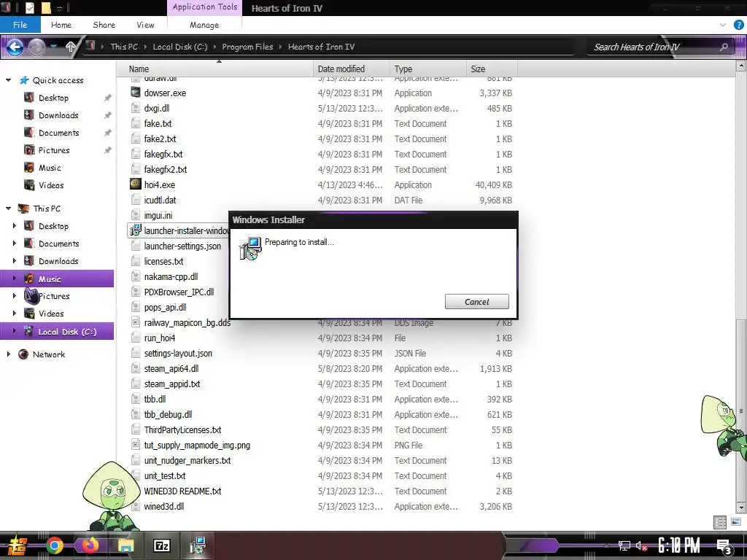This screenshot has height=560, width=747.
Task: Open recent locations dropdown arrow
Action: click(x=54, y=47)
